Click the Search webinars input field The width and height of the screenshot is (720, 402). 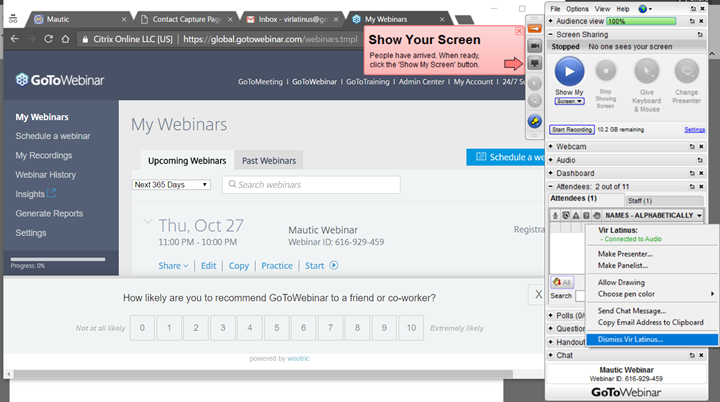pyautogui.click(x=311, y=185)
